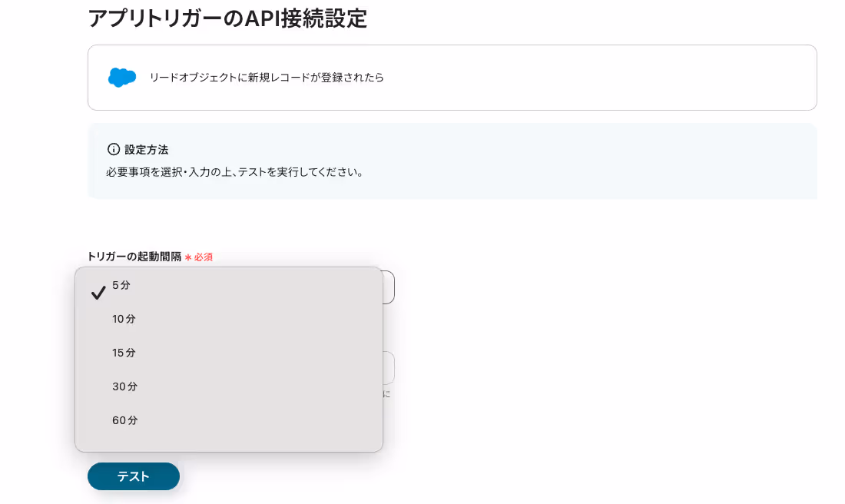Select the 5分 interval option

pyautogui.click(x=228, y=285)
